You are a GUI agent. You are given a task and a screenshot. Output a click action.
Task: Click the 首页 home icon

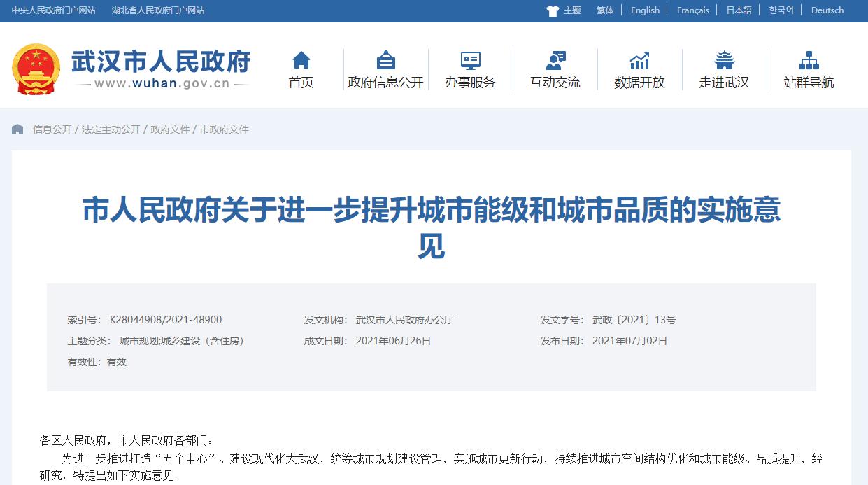300,60
